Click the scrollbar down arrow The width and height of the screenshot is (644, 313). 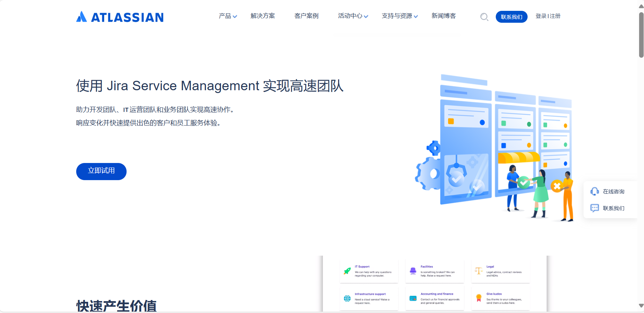[641, 306]
